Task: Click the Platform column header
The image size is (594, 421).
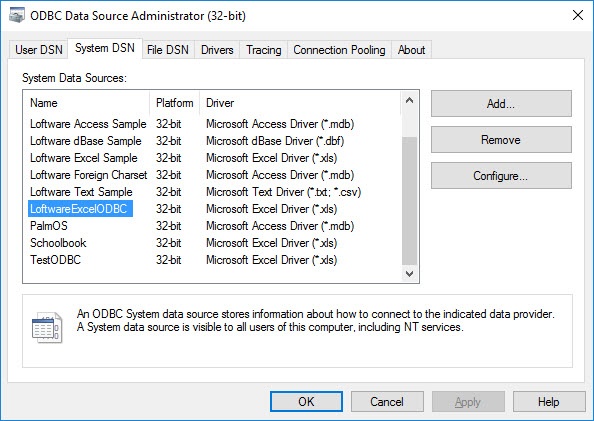Action: tap(175, 103)
